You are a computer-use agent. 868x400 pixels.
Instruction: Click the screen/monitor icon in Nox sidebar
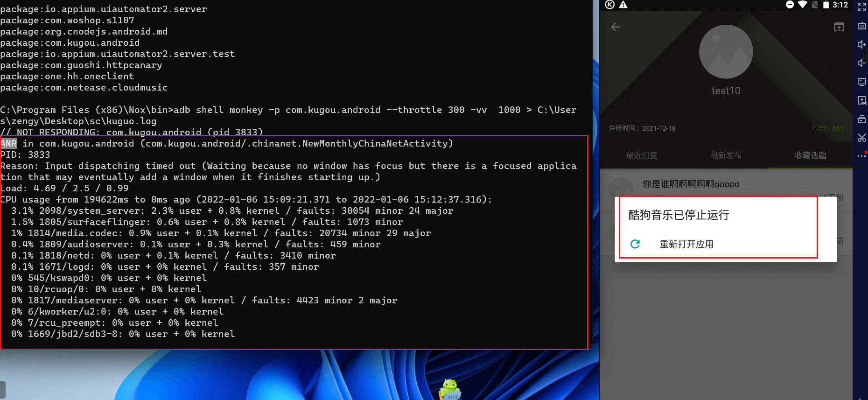click(x=861, y=82)
